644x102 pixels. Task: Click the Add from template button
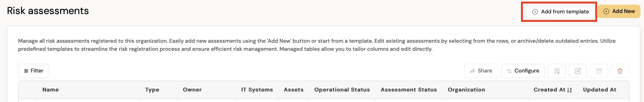(560, 11)
